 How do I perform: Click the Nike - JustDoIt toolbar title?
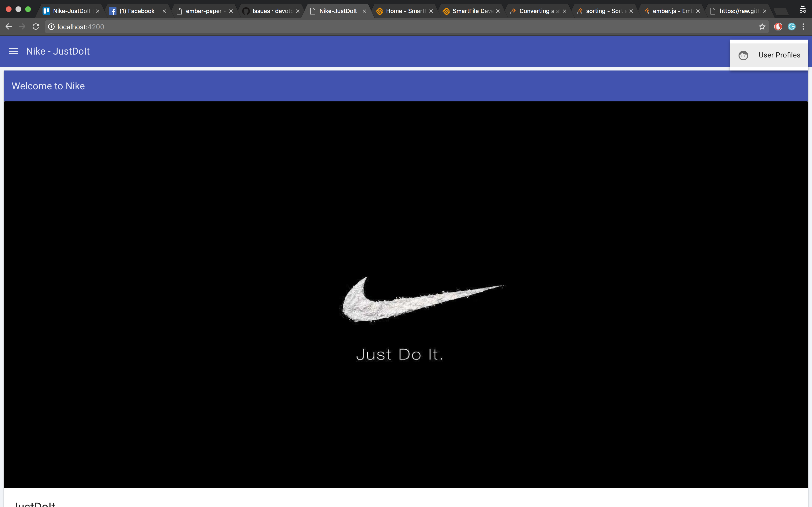tap(58, 51)
